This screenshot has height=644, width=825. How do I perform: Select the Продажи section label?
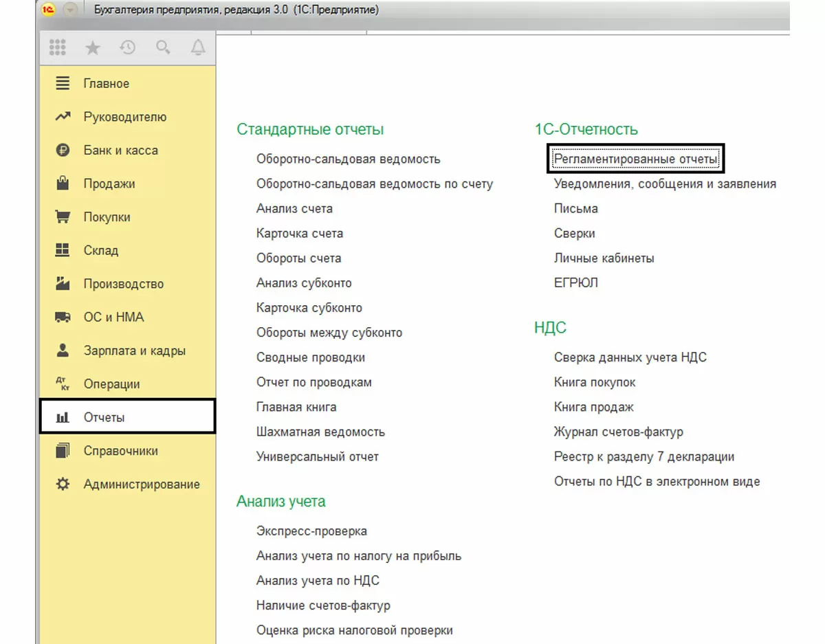(109, 184)
